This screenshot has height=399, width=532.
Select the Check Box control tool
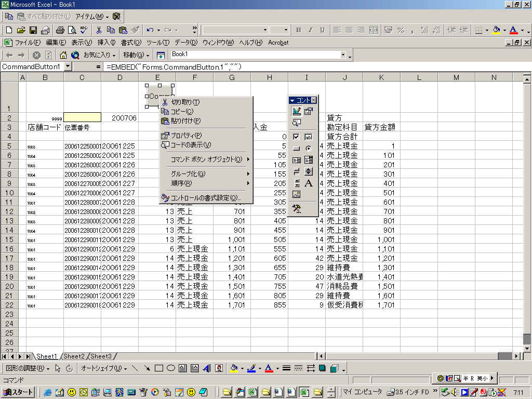coord(297,137)
